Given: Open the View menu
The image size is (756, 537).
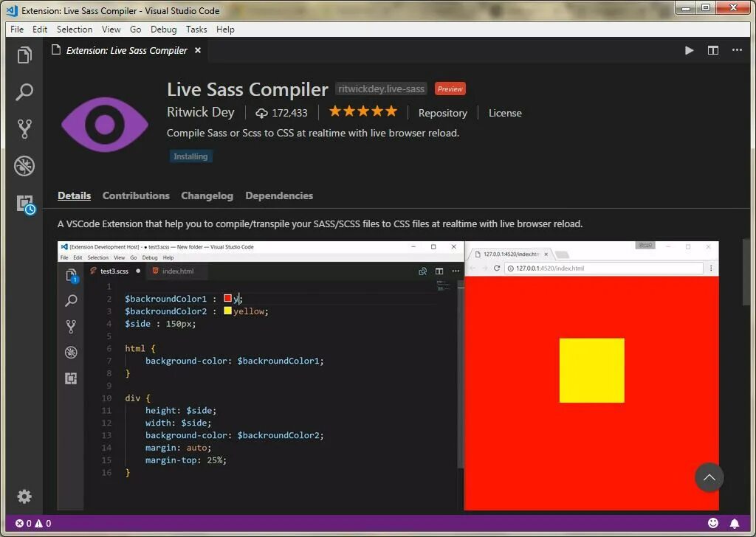Looking at the screenshot, I should [111, 30].
